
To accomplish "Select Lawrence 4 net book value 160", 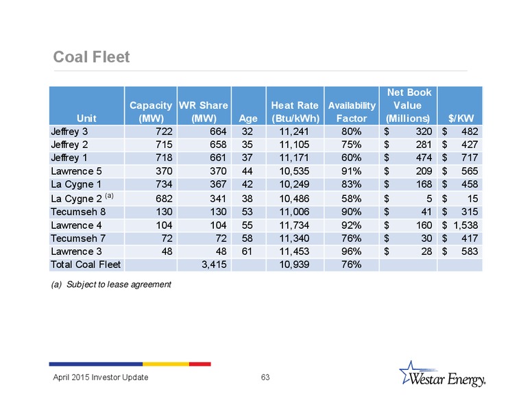I will tap(424, 225).
